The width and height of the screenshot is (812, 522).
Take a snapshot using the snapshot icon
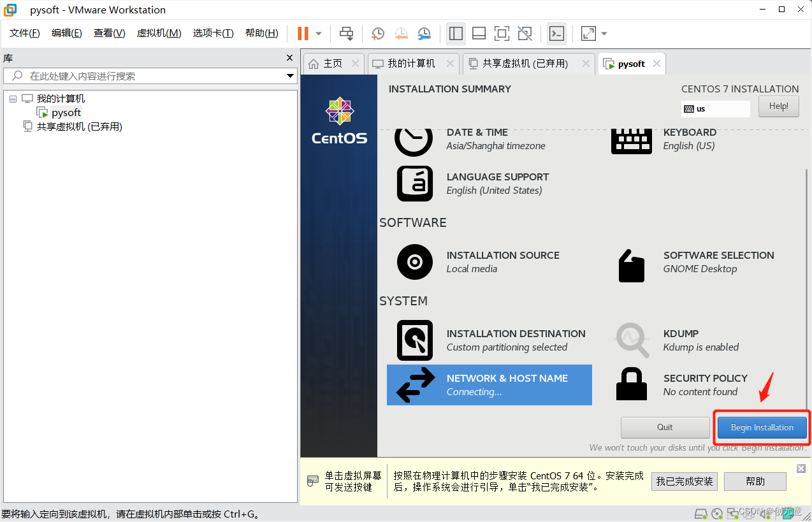pyautogui.click(x=377, y=33)
